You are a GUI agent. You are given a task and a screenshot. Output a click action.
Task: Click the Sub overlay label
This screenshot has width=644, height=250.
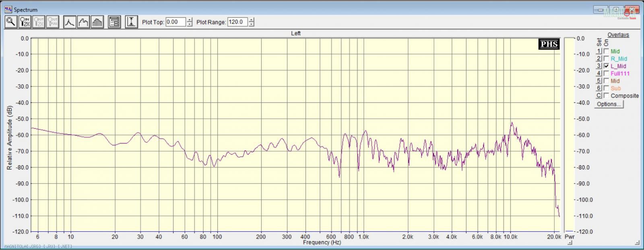615,88
